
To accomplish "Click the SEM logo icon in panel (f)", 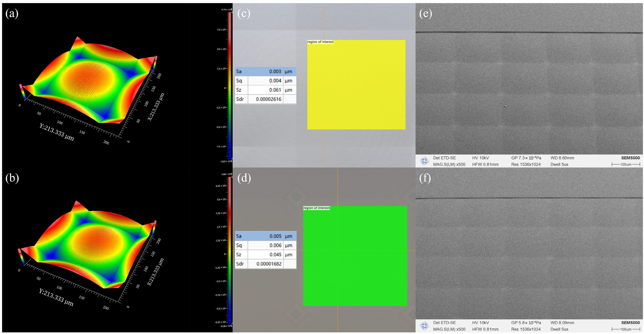I will tap(424, 326).
